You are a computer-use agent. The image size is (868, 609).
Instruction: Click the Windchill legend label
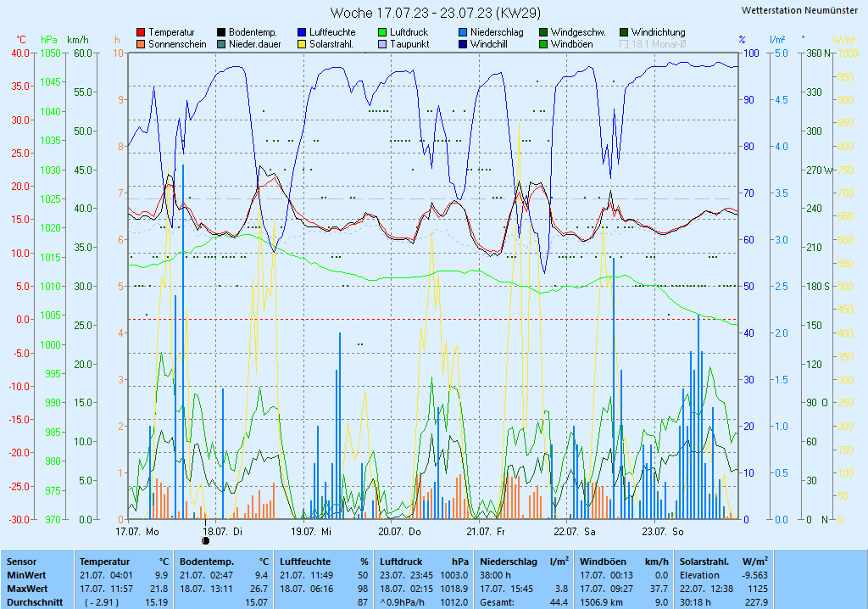tap(489, 44)
